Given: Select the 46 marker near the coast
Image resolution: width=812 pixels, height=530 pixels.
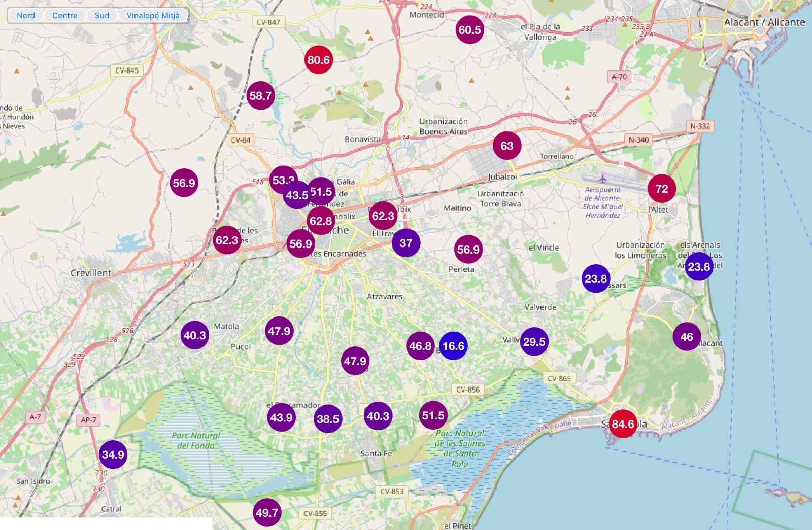Looking at the screenshot, I should [687, 337].
